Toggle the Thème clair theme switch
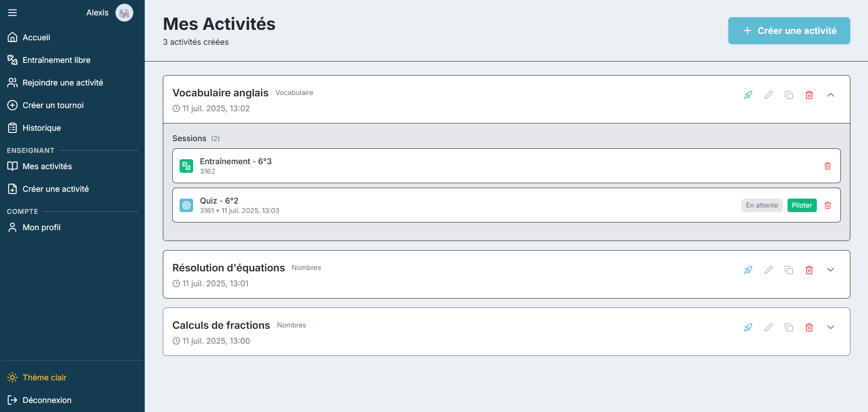 tap(44, 378)
